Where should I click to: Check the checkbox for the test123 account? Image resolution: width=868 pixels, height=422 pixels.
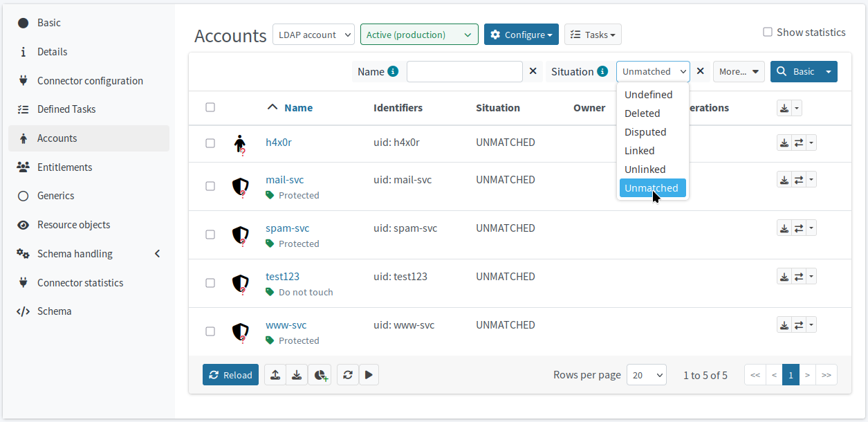tap(210, 283)
